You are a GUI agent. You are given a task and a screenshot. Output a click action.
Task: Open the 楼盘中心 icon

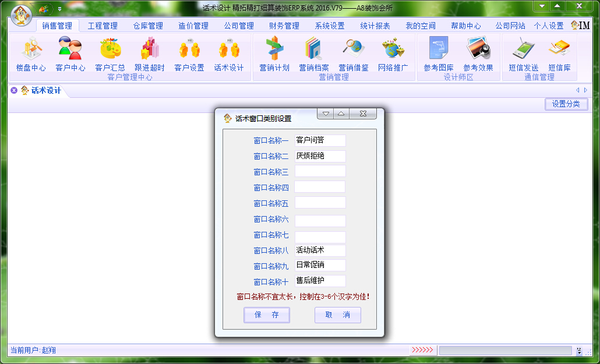[x=31, y=54]
